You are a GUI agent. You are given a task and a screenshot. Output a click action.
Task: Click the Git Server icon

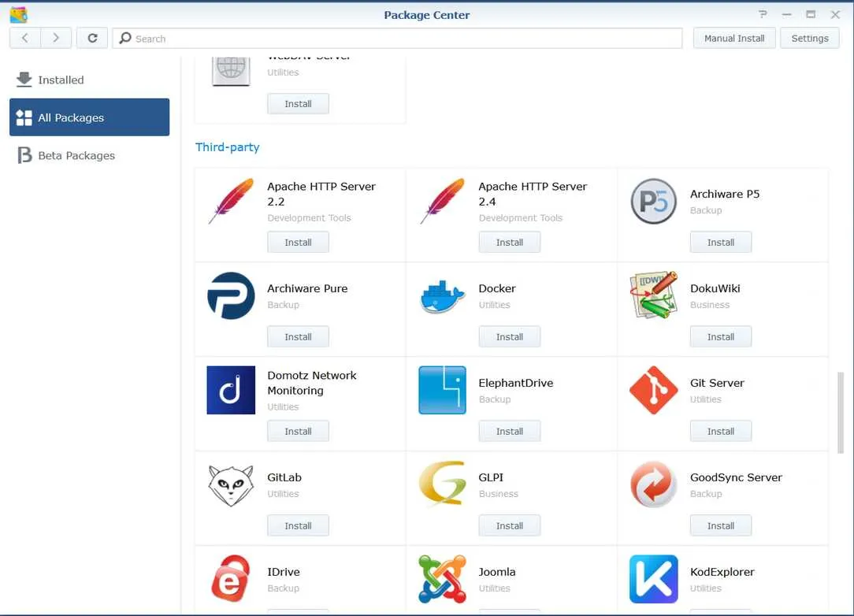pyautogui.click(x=652, y=390)
